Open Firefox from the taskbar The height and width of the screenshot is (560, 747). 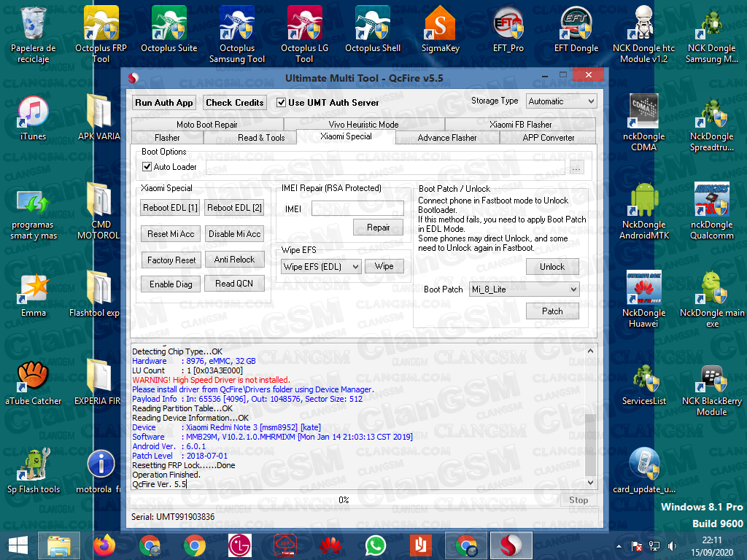tap(104, 545)
